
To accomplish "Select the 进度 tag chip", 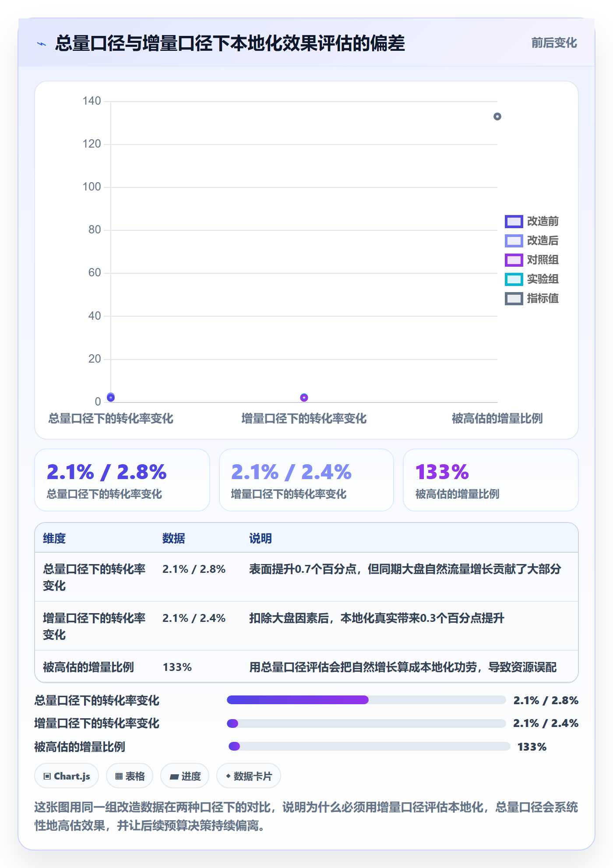I will pyautogui.click(x=185, y=776).
